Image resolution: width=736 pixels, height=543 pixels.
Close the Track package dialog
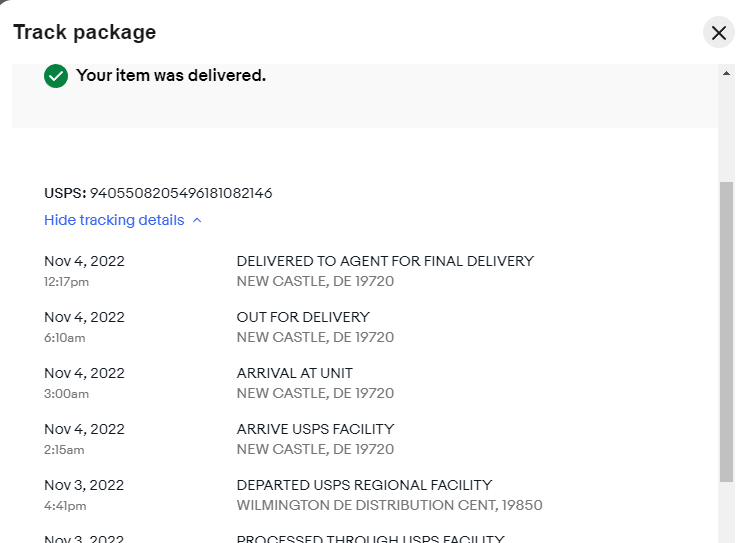(719, 32)
